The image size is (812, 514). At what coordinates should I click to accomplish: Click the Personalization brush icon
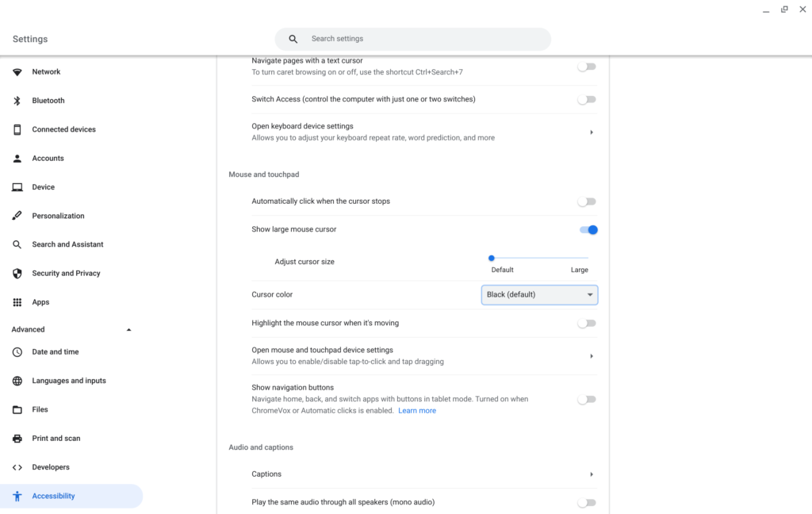coord(17,216)
